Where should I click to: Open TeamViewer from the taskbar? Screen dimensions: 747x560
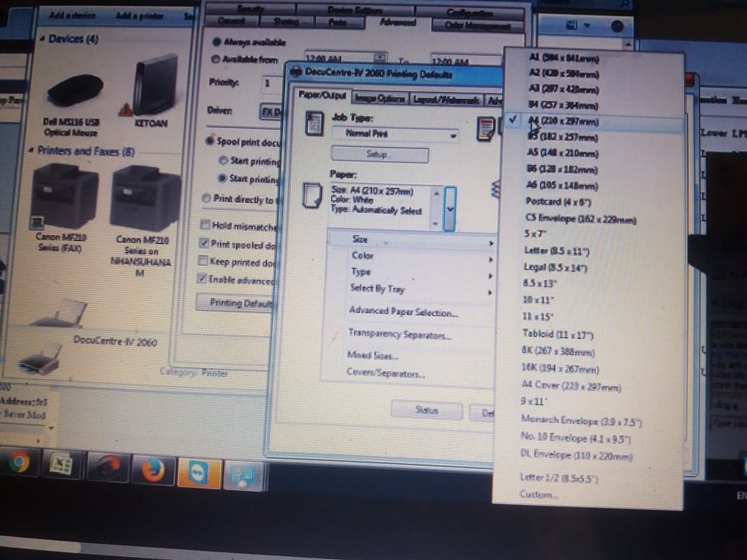[x=198, y=472]
